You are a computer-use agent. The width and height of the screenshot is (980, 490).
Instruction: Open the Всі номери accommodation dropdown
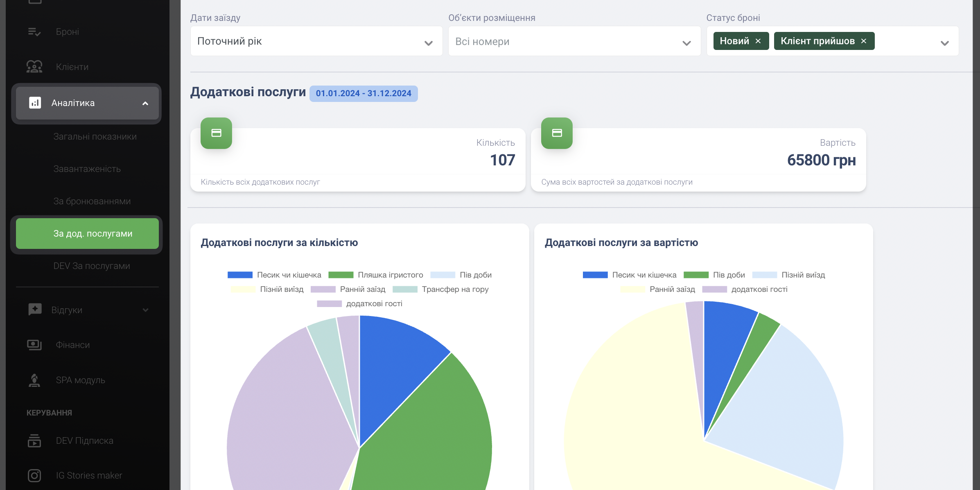[574, 41]
